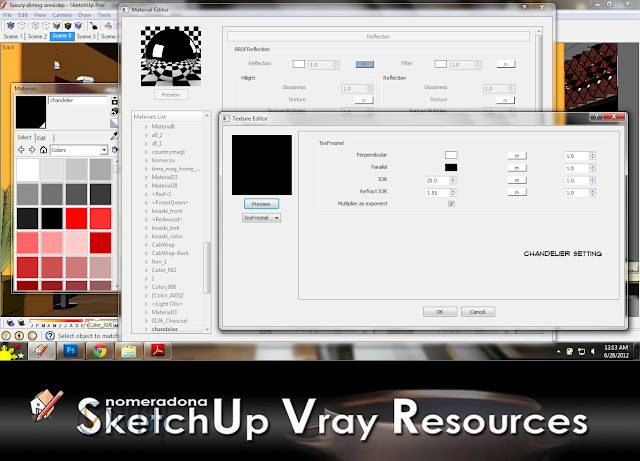
Task: Click the display shadows icon in bottom toolbar
Action: (21, 323)
